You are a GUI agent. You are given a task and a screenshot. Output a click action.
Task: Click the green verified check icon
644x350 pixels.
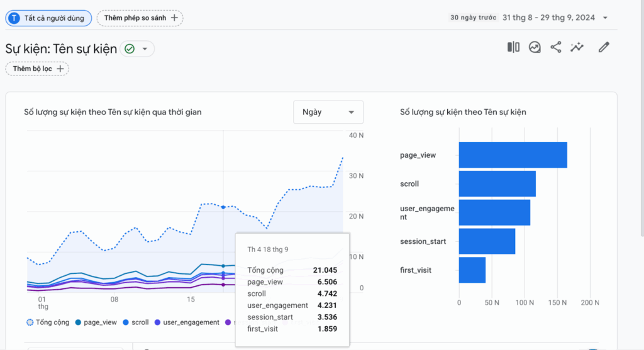(130, 49)
